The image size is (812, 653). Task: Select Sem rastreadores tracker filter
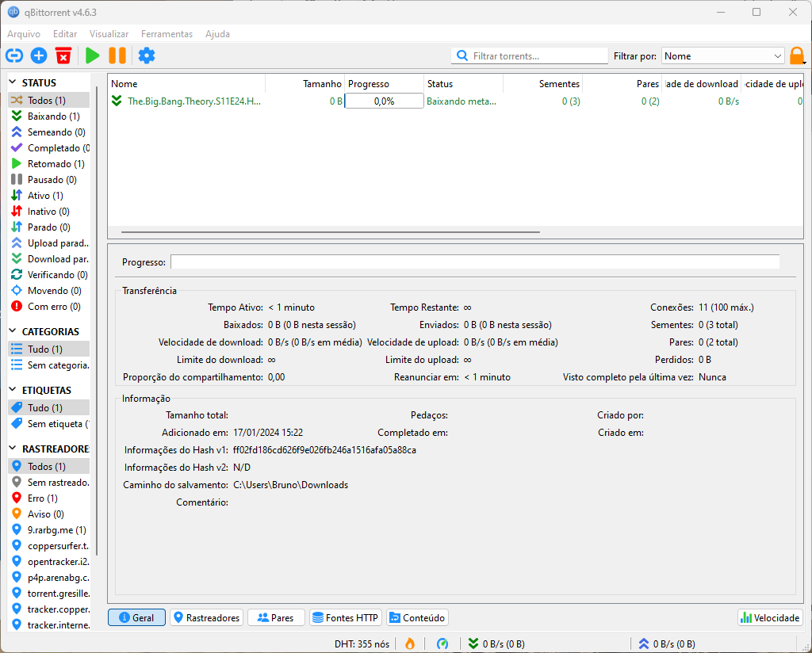click(x=49, y=483)
